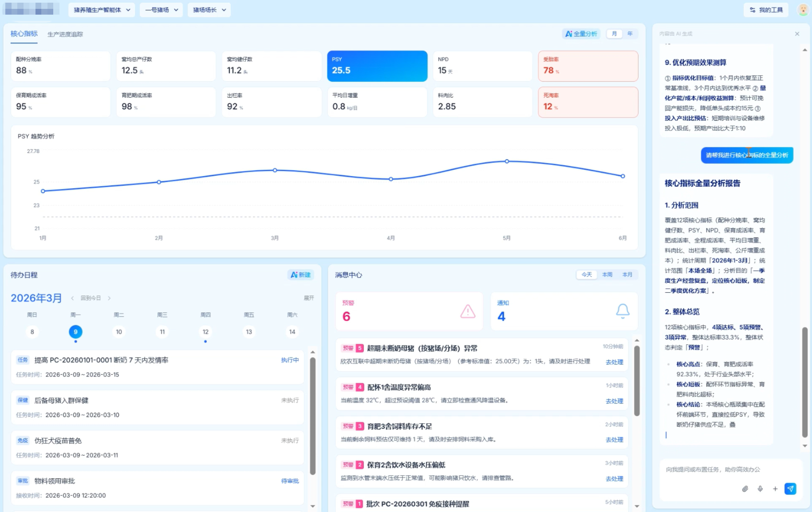
Task: Click 待审批 on 物料领用审批
Action: 290,481
